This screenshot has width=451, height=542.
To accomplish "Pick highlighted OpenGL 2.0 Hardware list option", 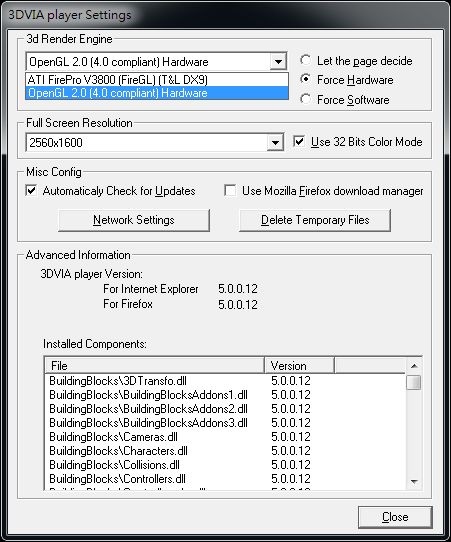I will (x=157, y=93).
